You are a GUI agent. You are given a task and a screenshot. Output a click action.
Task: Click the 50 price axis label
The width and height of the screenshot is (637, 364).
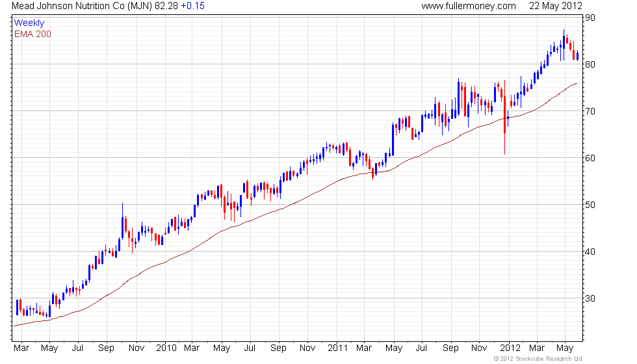click(x=590, y=205)
